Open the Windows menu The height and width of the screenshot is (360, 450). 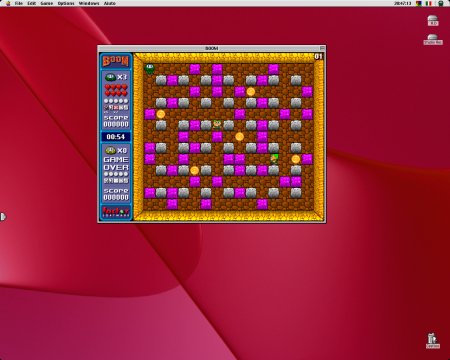tap(89, 3)
